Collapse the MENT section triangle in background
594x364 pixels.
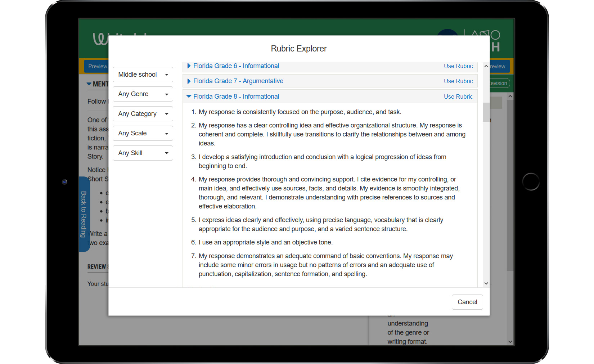(89, 84)
